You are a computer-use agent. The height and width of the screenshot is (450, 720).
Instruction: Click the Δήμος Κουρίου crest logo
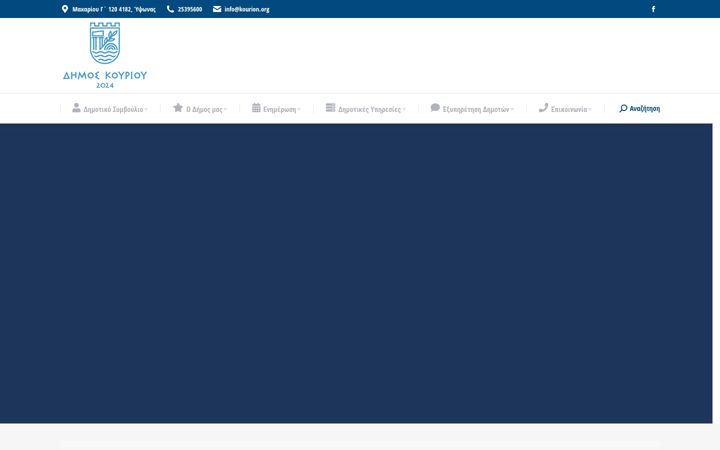pos(105,43)
